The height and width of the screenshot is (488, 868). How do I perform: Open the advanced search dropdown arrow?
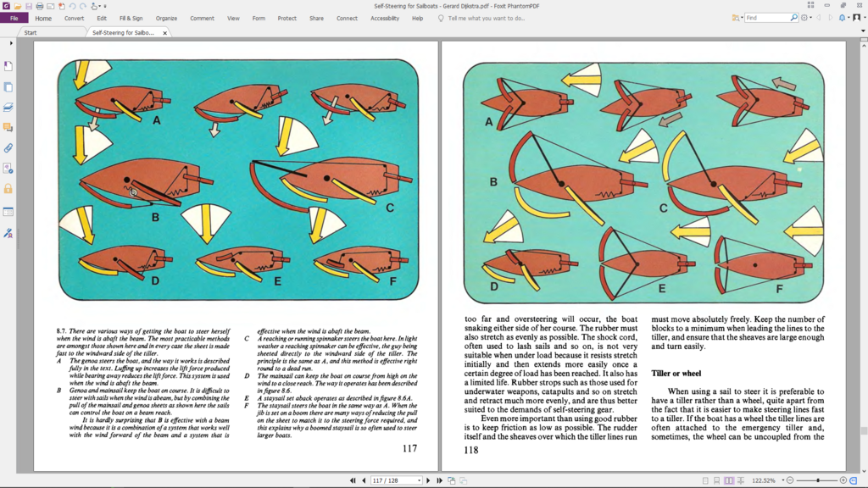coord(742,18)
